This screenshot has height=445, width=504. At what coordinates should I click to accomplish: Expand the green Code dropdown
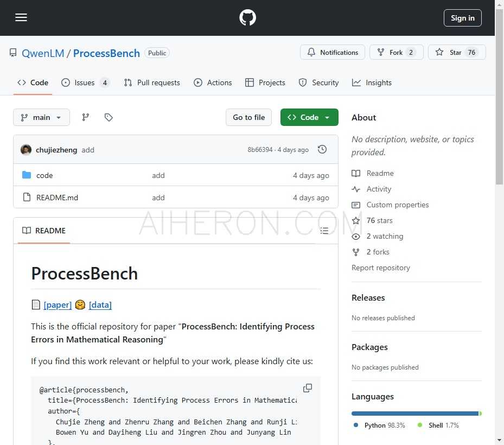[x=309, y=117]
